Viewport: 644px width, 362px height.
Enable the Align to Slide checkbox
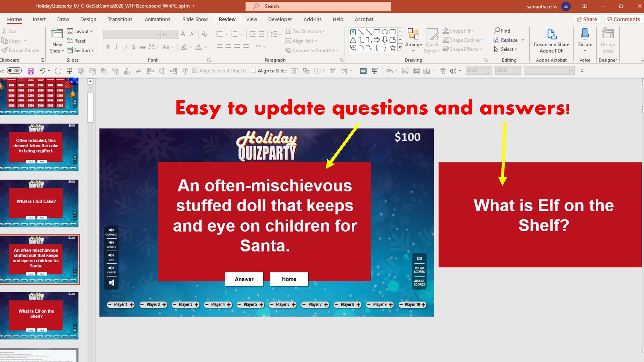253,71
